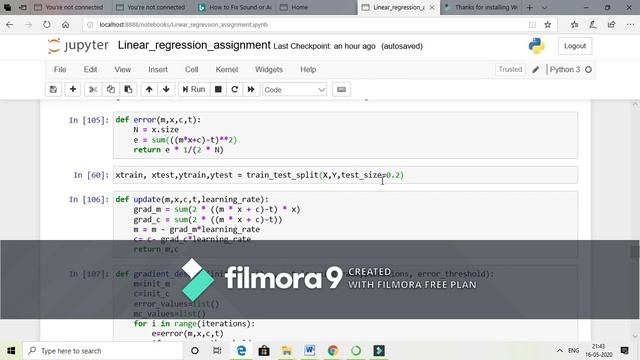Click inside the train_test_split code cell
Image resolution: width=640 pixels, height=360 pixels.
pyautogui.click(x=345, y=175)
